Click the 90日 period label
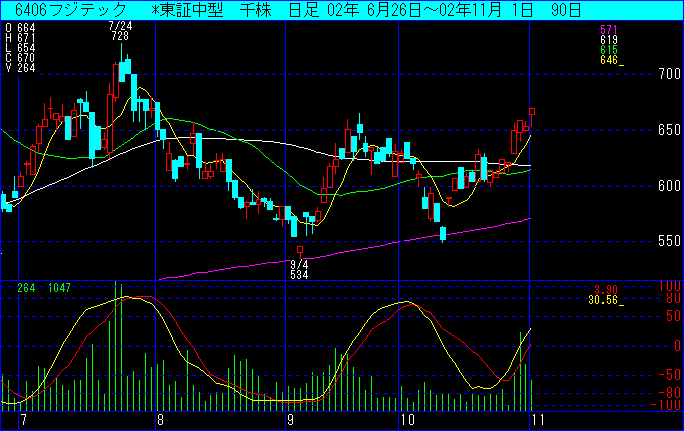The image size is (684, 431). (566, 10)
